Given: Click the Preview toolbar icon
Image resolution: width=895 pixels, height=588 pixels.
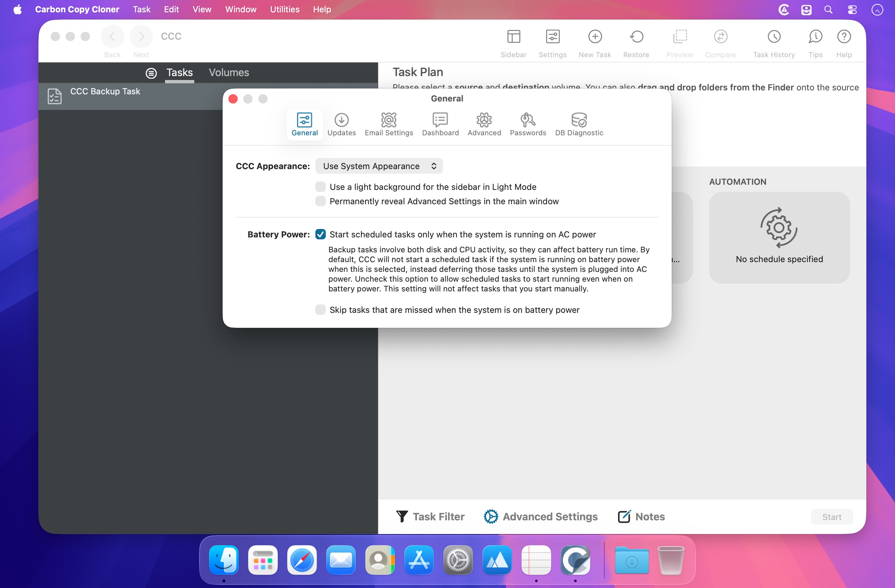Looking at the screenshot, I should (x=680, y=37).
